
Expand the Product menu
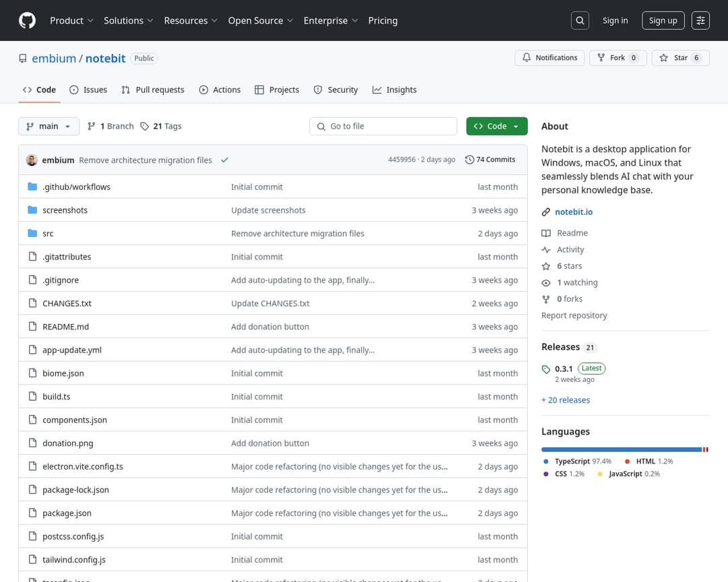click(x=71, y=20)
